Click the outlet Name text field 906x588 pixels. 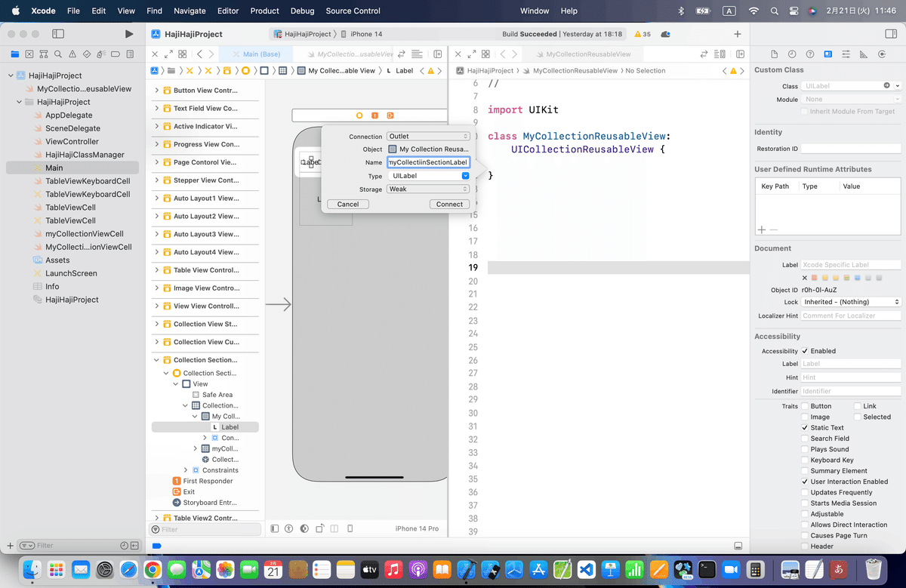point(429,162)
